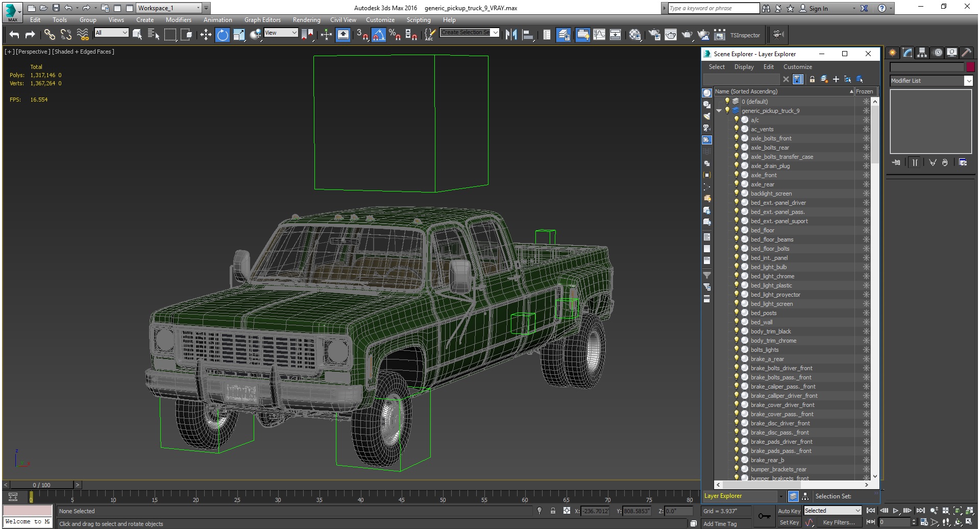Open the Hierarchy command panel tab
980x529 pixels.
pos(922,53)
